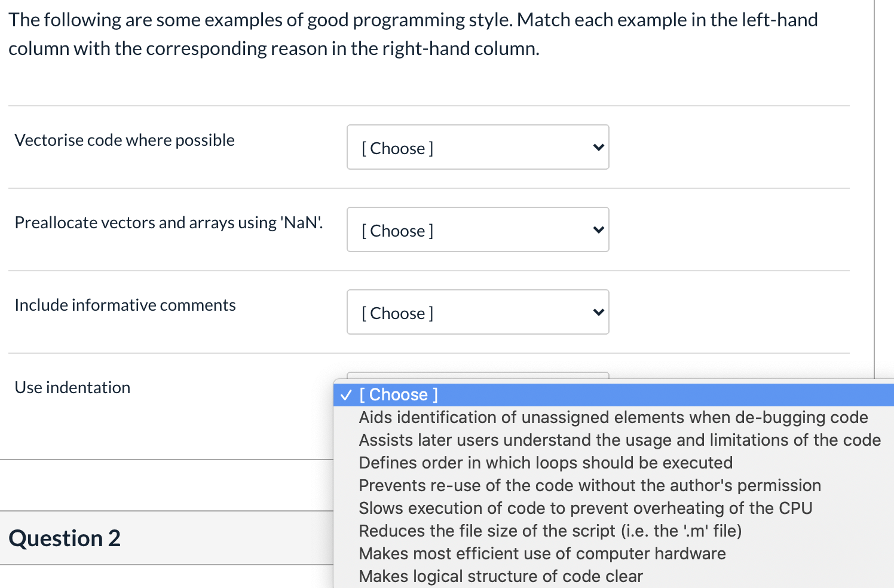Select 'Slows execution of code to prevent overheating'

click(585, 508)
